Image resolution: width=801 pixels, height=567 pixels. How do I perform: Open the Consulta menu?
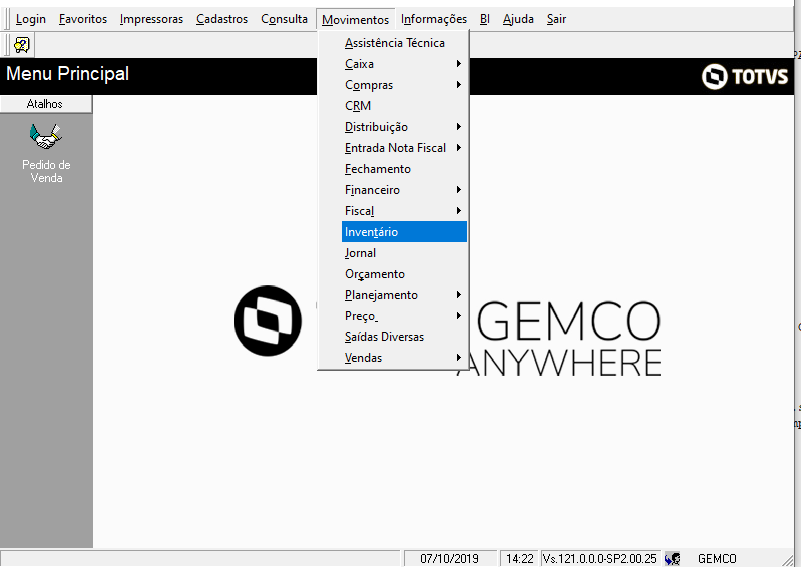[x=285, y=19]
